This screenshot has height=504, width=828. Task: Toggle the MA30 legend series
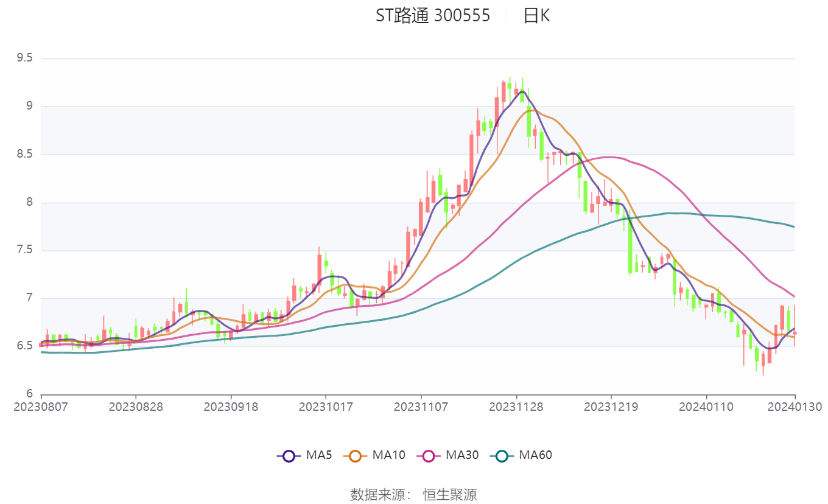click(x=447, y=455)
